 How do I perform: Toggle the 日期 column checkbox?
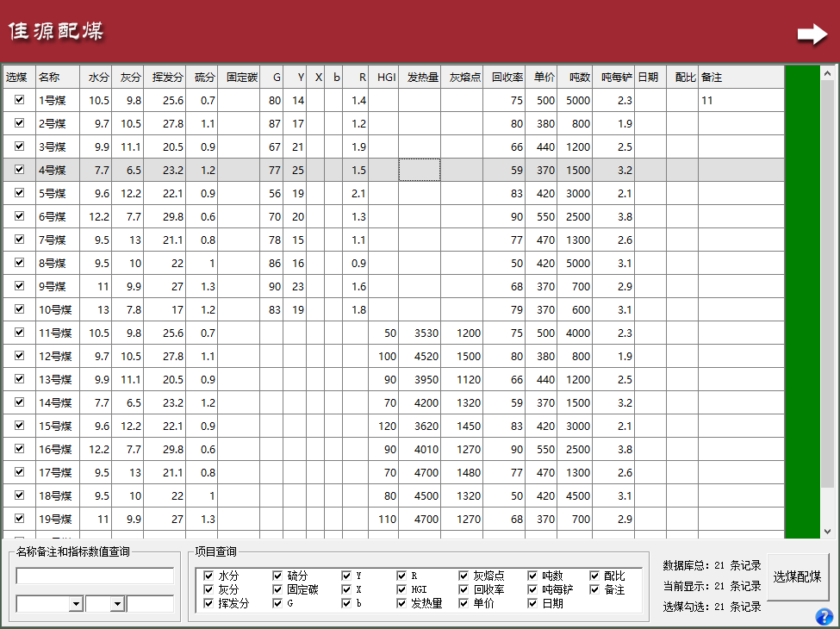click(x=532, y=604)
